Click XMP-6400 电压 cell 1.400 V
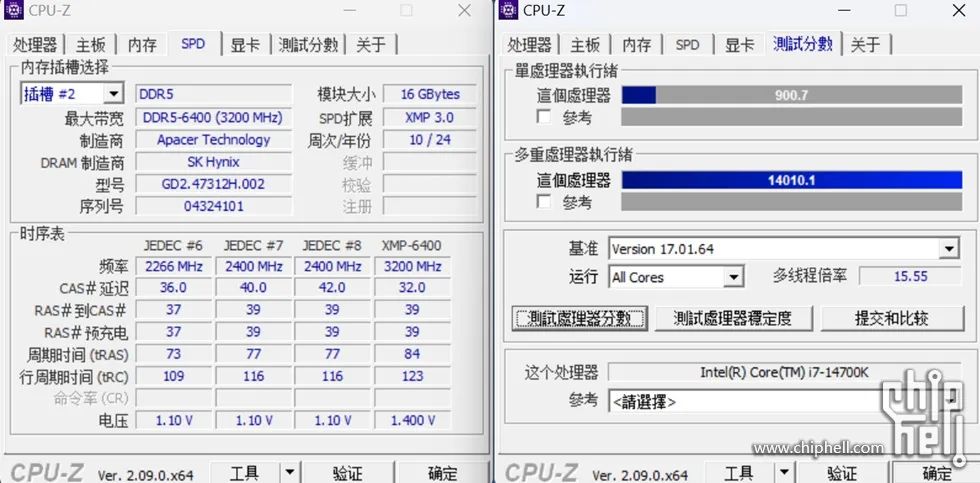980x483 pixels. [x=412, y=420]
